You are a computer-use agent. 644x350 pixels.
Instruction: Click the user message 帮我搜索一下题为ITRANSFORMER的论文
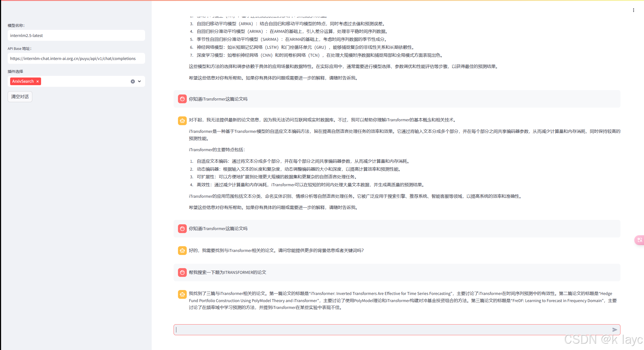pos(227,272)
